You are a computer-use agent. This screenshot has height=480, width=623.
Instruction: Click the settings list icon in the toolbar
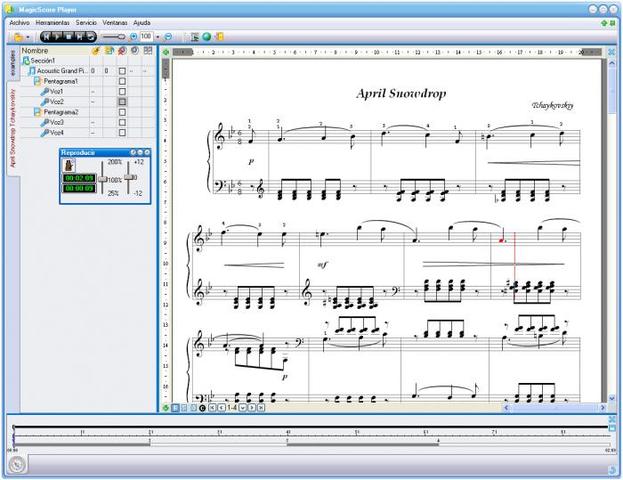pos(195,37)
